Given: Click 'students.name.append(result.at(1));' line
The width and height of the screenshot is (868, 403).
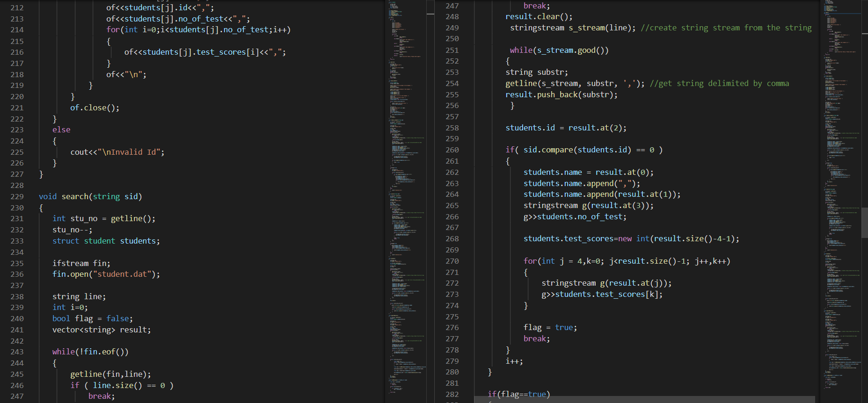Looking at the screenshot, I should point(602,194).
